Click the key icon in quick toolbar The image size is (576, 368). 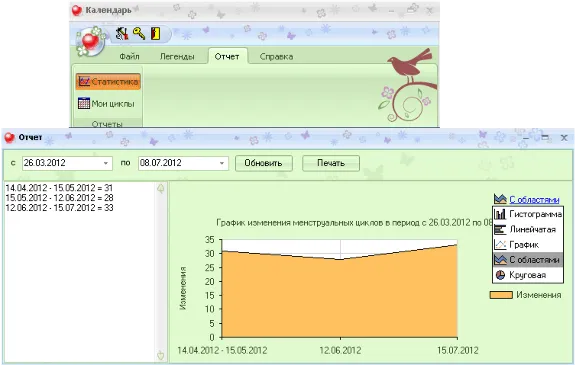point(139,33)
